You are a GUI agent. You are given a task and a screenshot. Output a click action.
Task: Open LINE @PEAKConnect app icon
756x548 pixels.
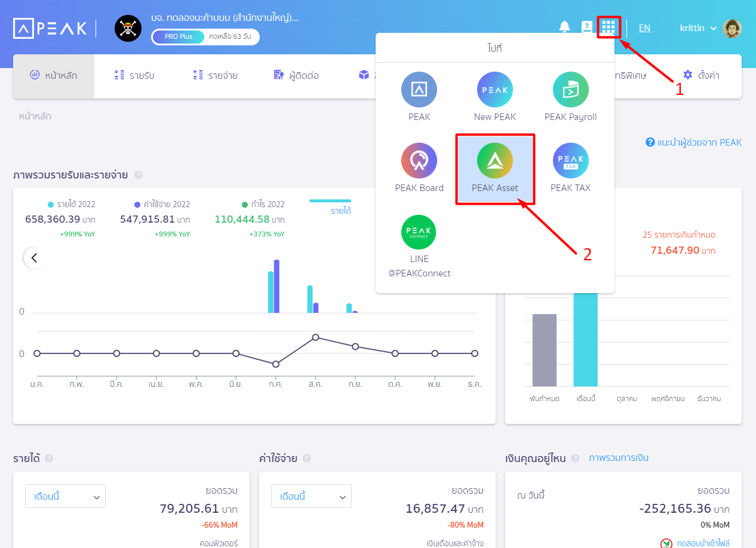click(x=419, y=232)
